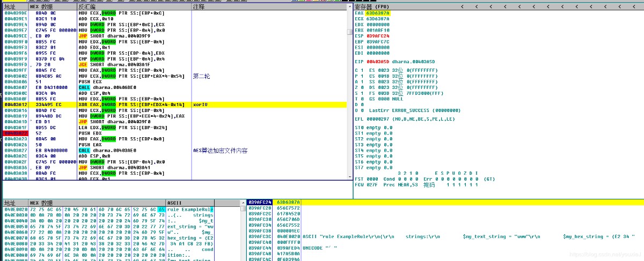Click the Z flag value
Image resolution: width=644 pixels, height=261 pixels.
363,87
